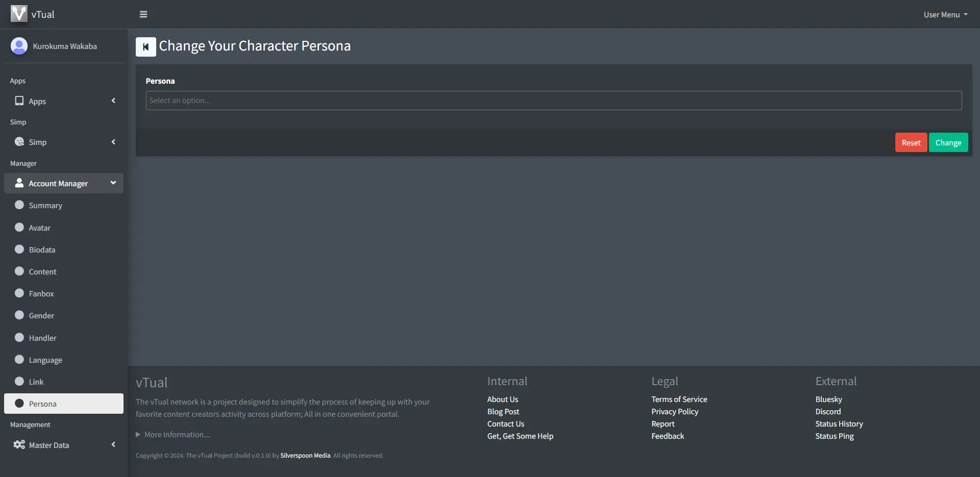
Task: Open the Biodata menu item
Action: pyautogui.click(x=42, y=250)
